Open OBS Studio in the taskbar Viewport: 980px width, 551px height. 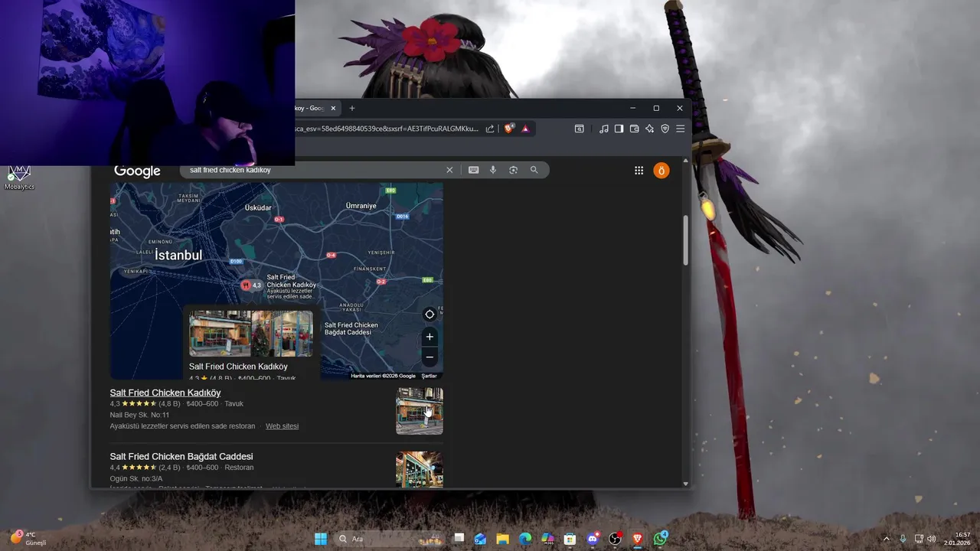pyautogui.click(x=615, y=539)
